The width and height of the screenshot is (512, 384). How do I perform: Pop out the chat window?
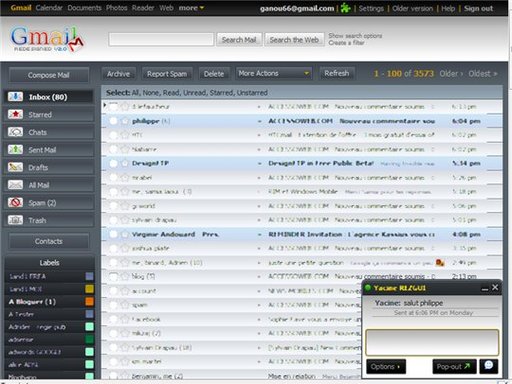(454, 367)
